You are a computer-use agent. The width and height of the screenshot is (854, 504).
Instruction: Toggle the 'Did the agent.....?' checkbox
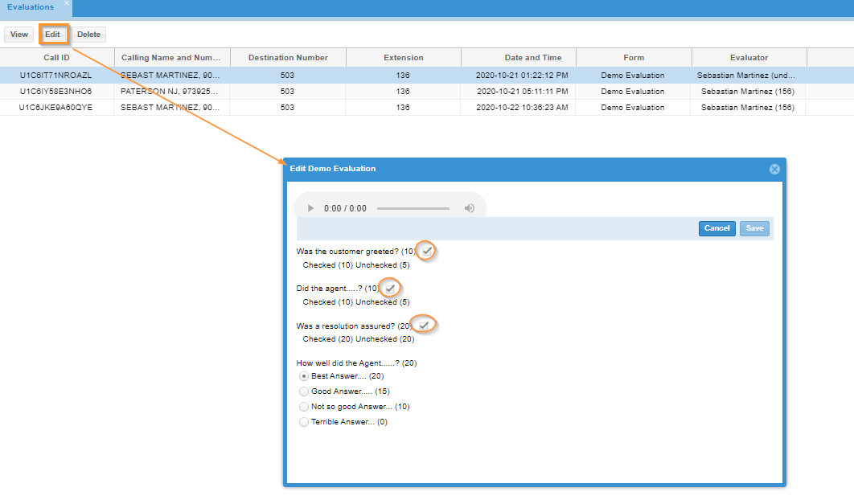(390, 289)
